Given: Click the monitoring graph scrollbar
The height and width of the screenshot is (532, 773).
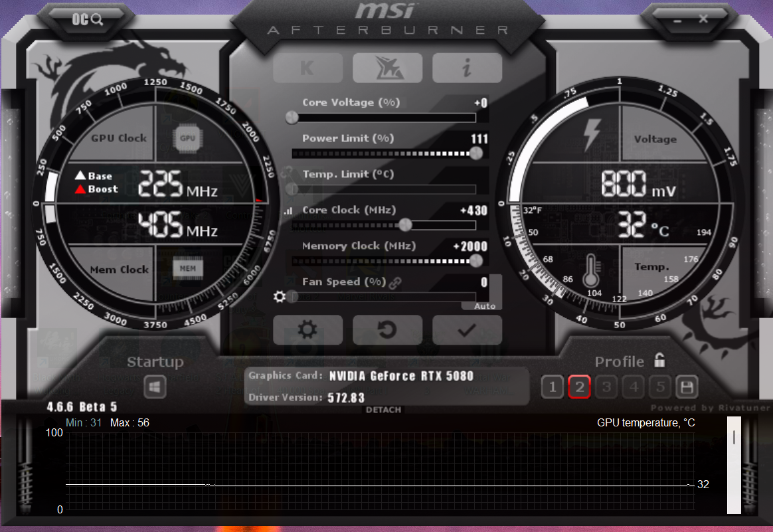Looking at the screenshot, I should click(x=734, y=466).
